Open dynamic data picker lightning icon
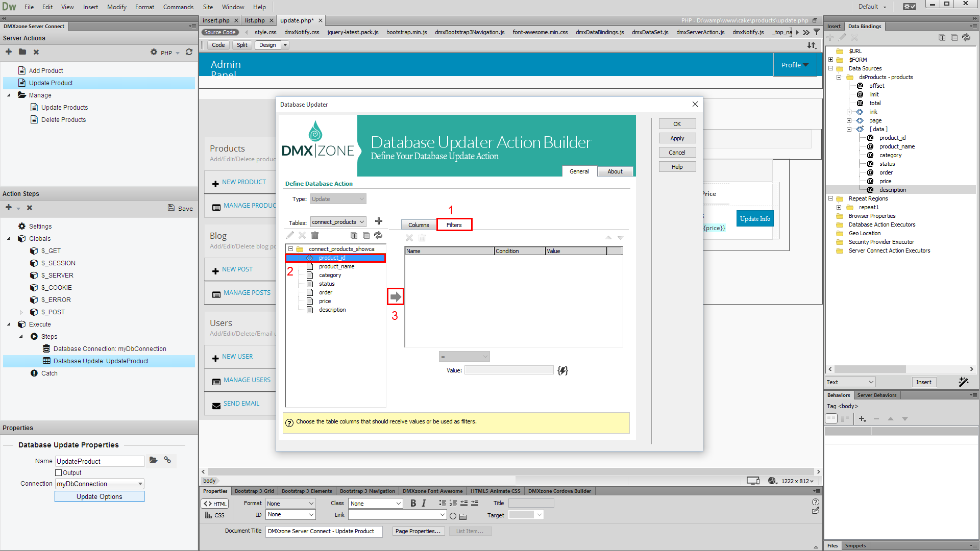This screenshot has width=980, height=551. click(562, 370)
